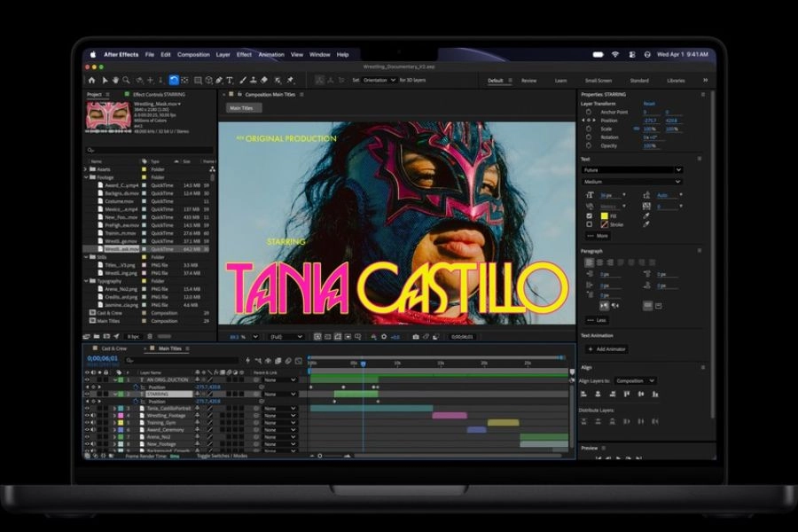Open the Align Layers to Composition dropdown
This screenshot has height=532, width=798.
pyautogui.click(x=635, y=380)
